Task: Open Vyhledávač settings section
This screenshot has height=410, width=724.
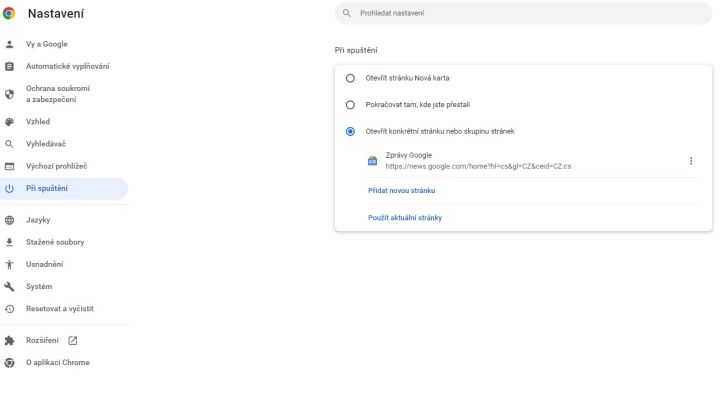Action: [x=64, y=144]
